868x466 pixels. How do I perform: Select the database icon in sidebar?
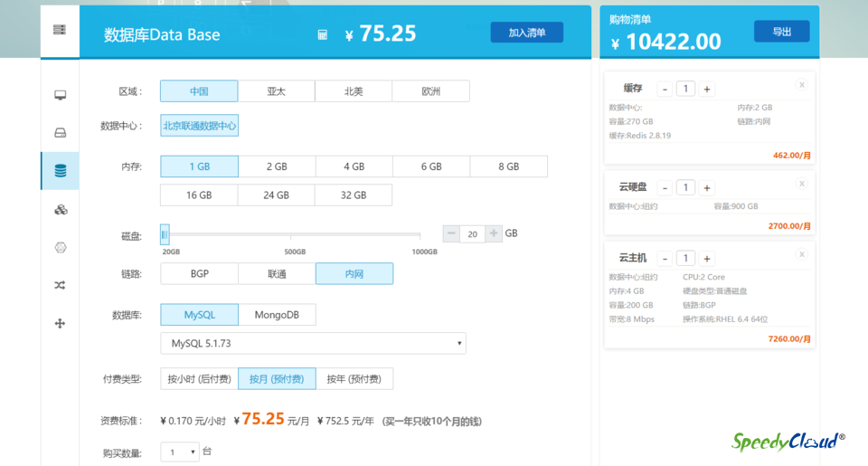click(61, 171)
